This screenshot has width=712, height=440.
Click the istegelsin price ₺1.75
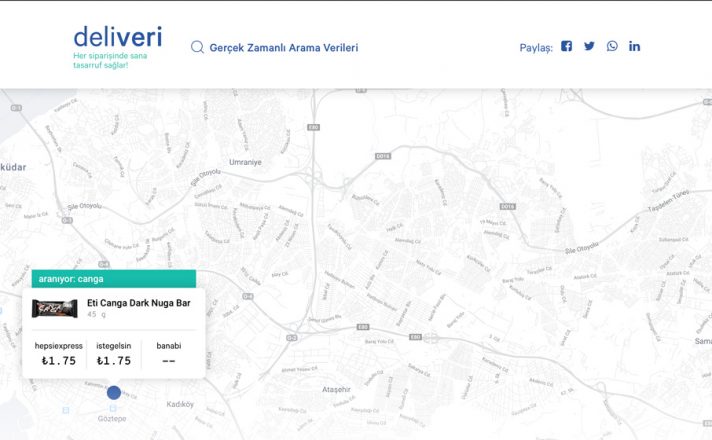pos(114,361)
